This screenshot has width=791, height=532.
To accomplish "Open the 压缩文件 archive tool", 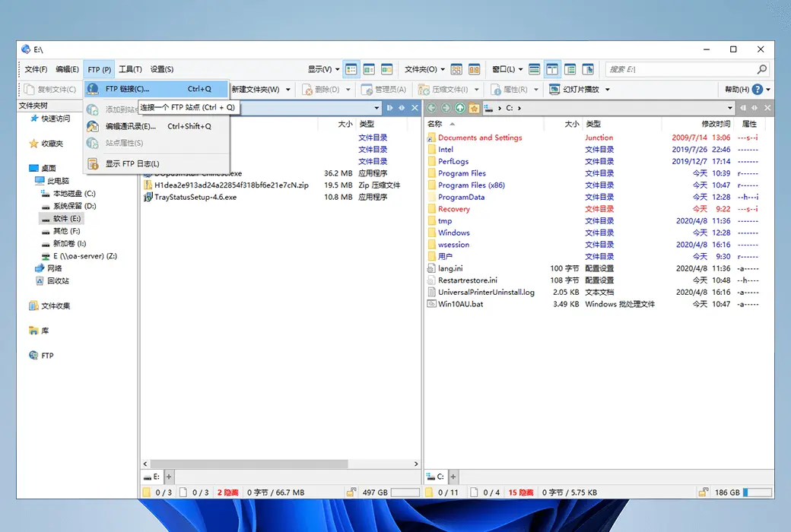I will pyautogui.click(x=441, y=89).
